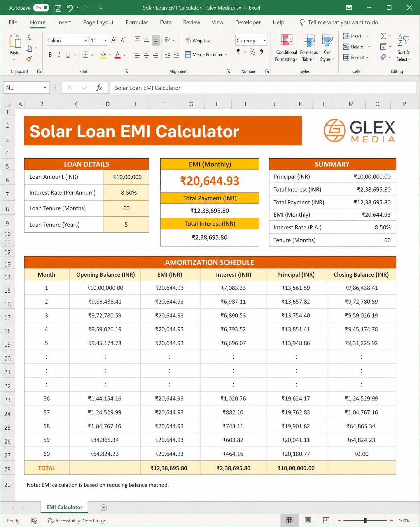Switch to Page Break Preview view icon
Image resolution: width=420 pixels, height=527 pixels.
(326, 520)
